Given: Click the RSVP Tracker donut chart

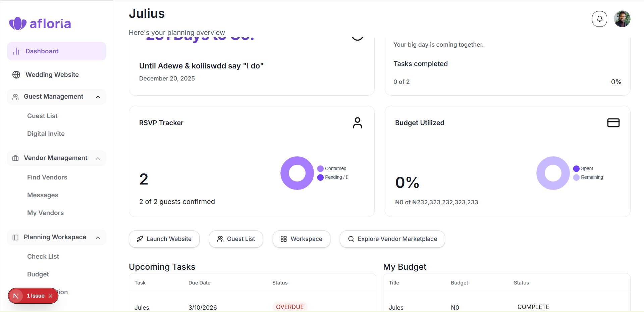Looking at the screenshot, I should [x=297, y=173].
